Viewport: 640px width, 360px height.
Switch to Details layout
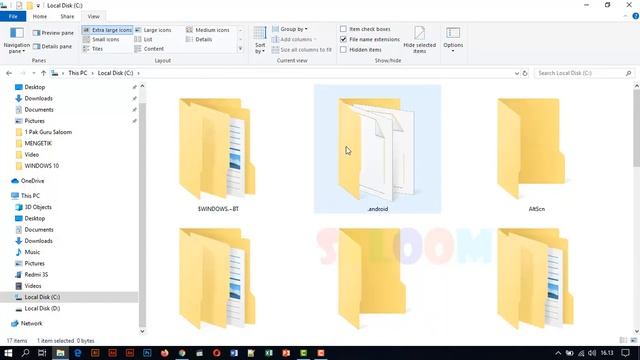coord(199,39)
